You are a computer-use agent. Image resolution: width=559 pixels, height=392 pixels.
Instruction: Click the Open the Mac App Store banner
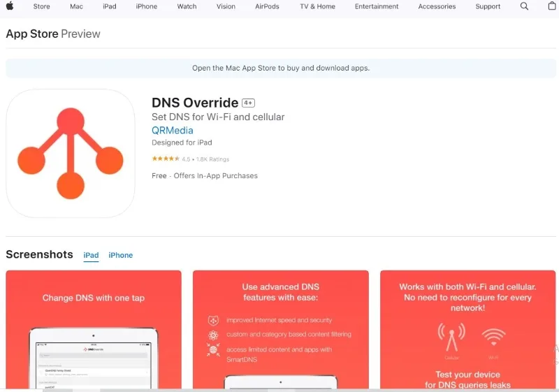281,68
